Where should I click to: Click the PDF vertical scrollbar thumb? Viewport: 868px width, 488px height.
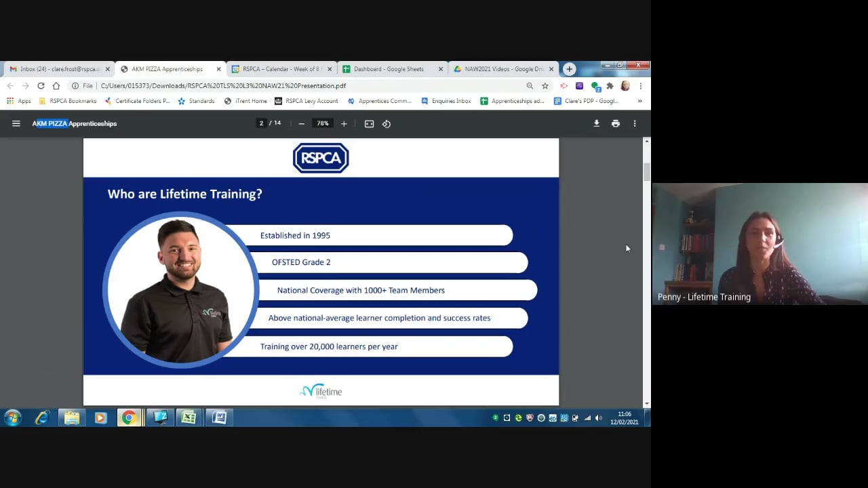pyautogui.click(x=647, y=172)
